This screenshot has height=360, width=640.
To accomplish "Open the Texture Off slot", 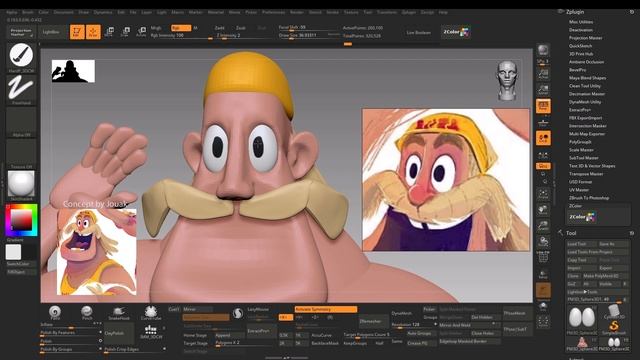I will click(x=21, y=153).
